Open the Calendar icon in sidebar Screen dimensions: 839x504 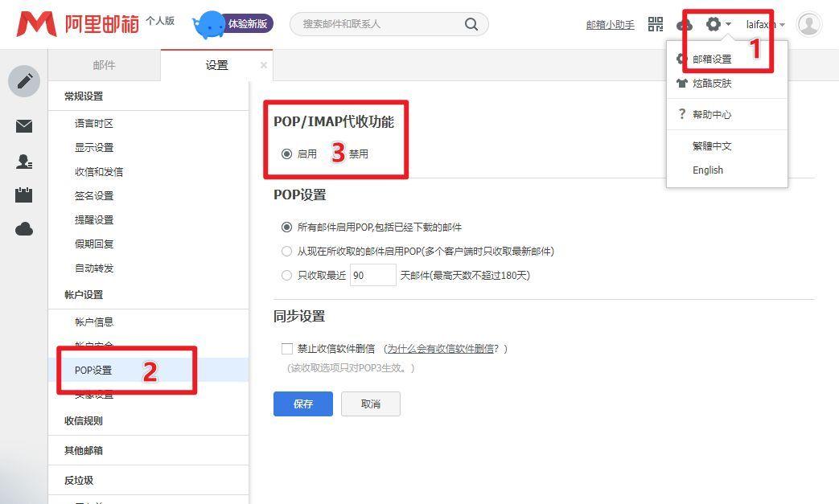pyautogui.click(x=23, y=194)
